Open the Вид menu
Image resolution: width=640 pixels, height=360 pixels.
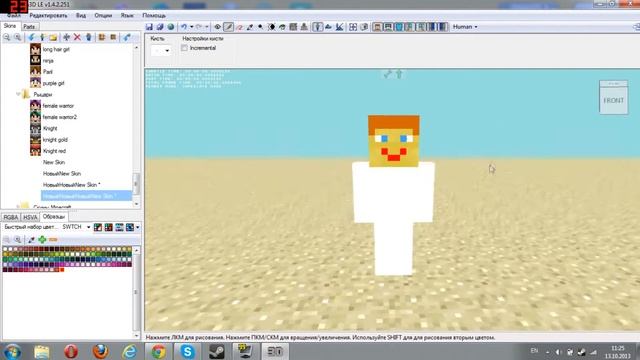point(81,16)
